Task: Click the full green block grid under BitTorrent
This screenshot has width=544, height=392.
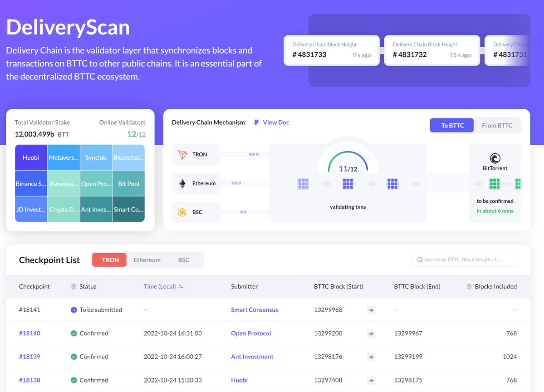Action: pyautogui.click(x=495, y=183)
